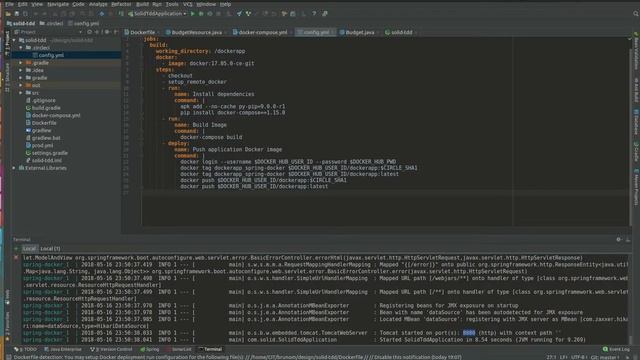Open Spring tool window
Viewport: 640px width, 360px height.
pyautogui.click(x=149, y=350)
